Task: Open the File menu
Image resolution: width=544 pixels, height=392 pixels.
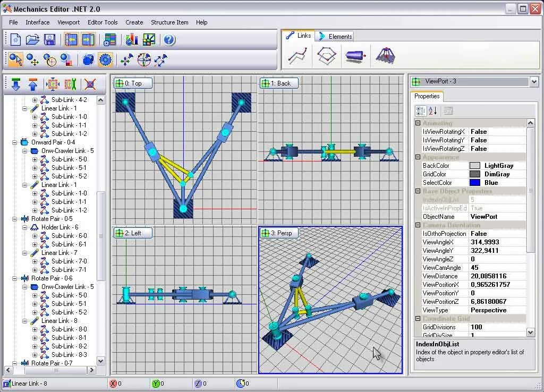Action: [13, 22]
